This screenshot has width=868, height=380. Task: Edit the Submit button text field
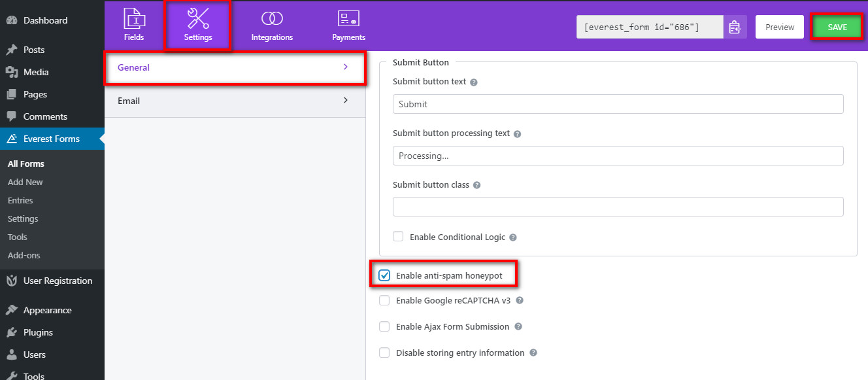click(618, 104)
